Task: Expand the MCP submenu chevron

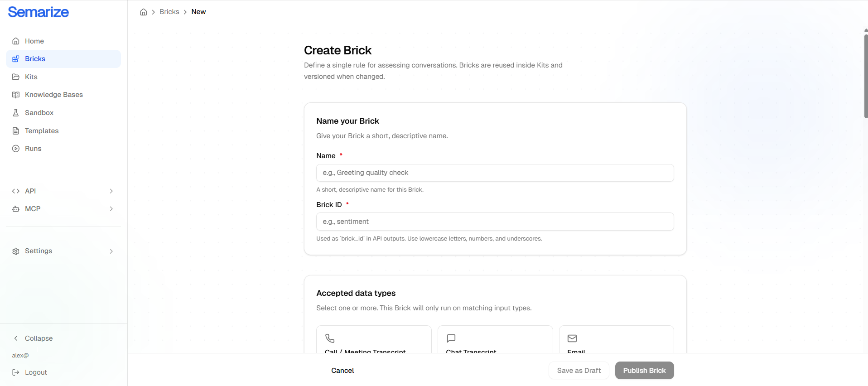Action: pos(111,209)
